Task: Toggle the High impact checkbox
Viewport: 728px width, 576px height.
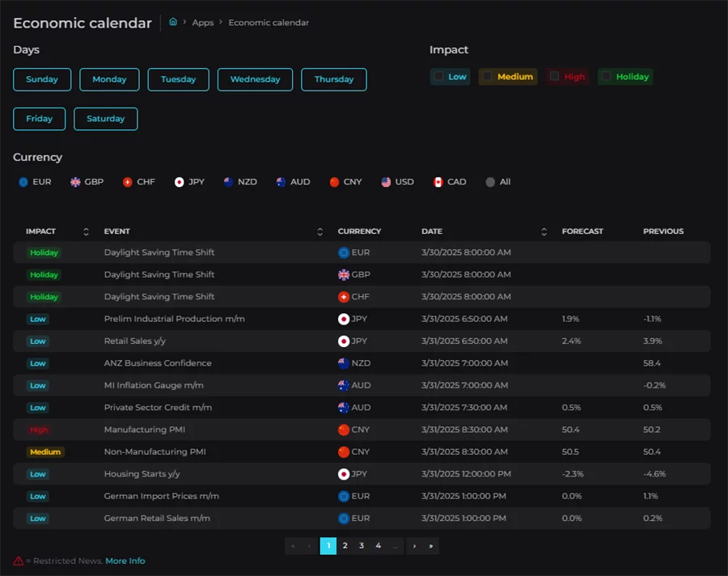Action: [554, 76]
